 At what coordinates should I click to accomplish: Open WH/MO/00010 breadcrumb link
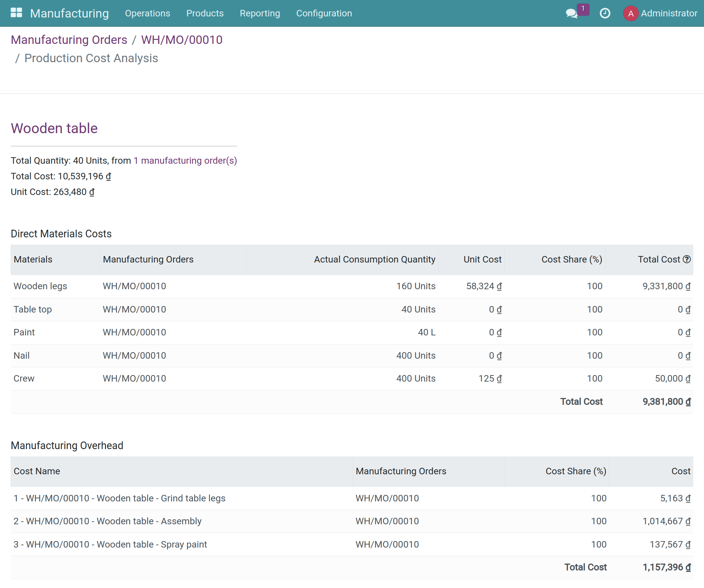click(182, 40)
